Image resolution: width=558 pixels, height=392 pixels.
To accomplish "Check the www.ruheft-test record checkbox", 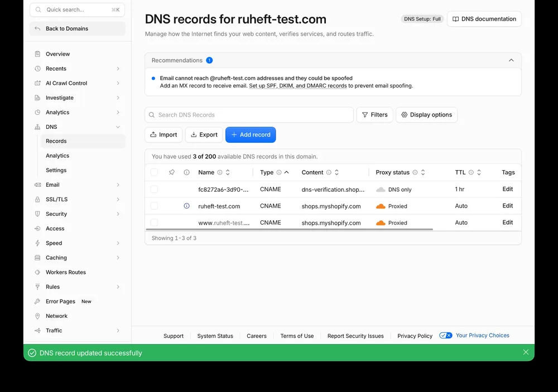I will (x=154, y=222).
